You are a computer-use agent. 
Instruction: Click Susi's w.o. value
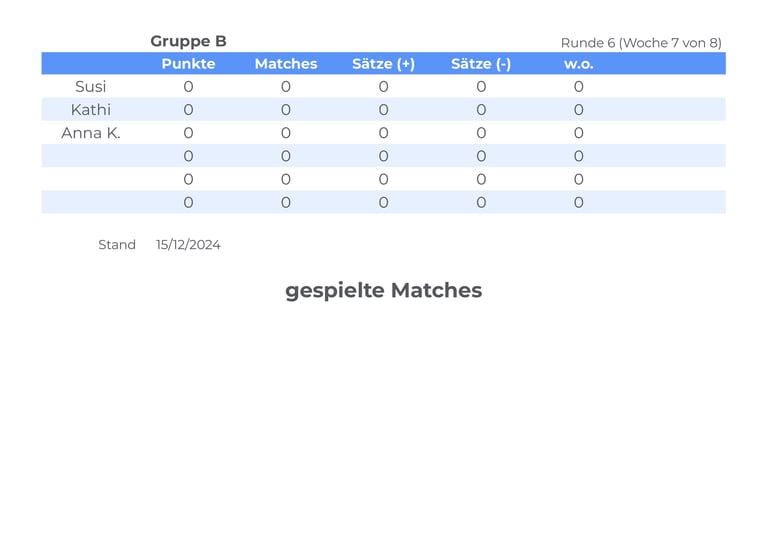click(578, 87)
